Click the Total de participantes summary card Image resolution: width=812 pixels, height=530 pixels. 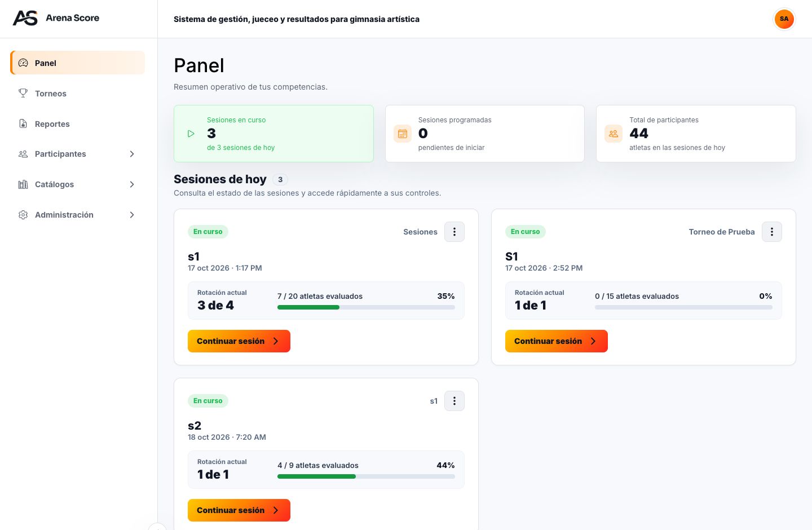click(x=696, y=134)
